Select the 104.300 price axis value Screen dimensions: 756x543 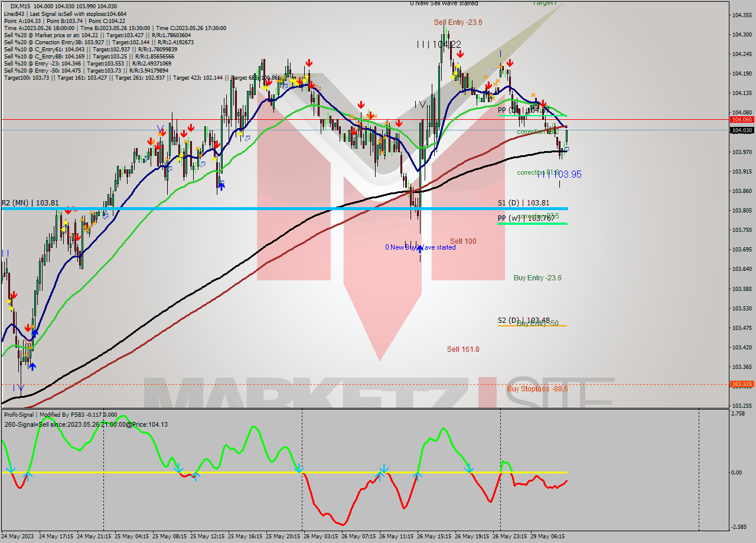tap(742, 35)
